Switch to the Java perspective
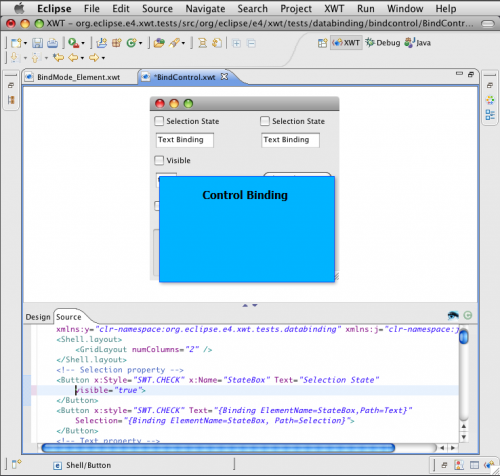 [x=418, y=43]
